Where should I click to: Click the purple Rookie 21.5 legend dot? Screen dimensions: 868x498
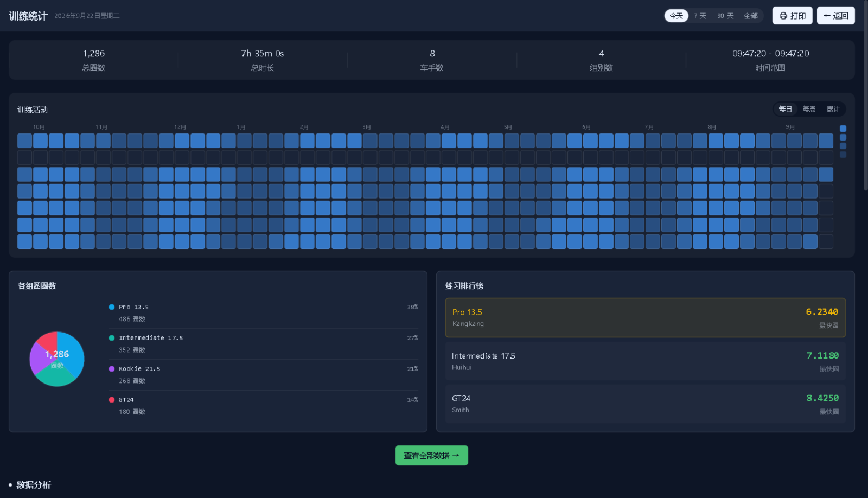point(112,369)
